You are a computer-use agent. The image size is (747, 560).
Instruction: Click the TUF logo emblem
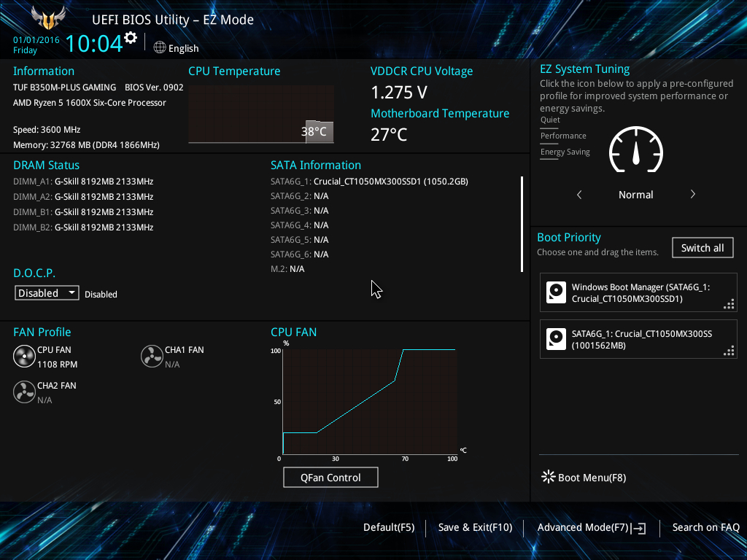(x=48, y=17)
